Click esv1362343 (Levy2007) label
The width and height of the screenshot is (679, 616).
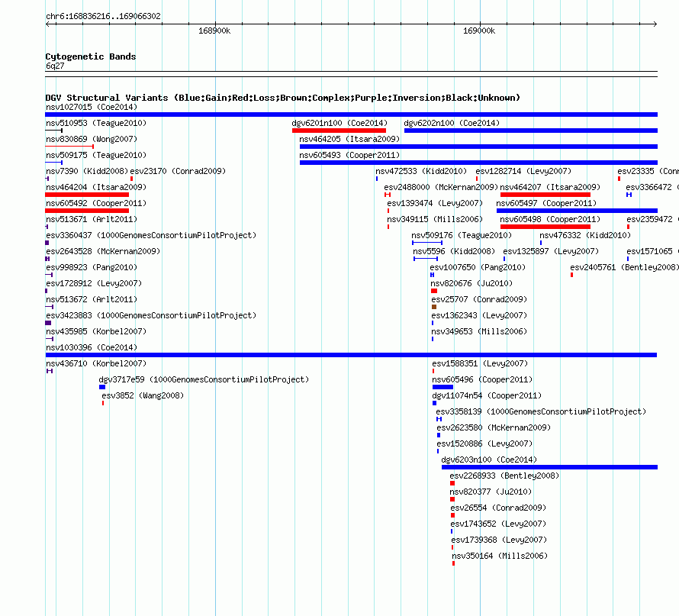point(479,315)
